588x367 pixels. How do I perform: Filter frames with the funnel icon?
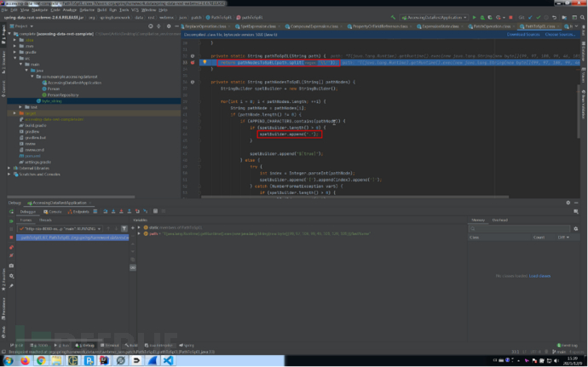tap(124, 229)
